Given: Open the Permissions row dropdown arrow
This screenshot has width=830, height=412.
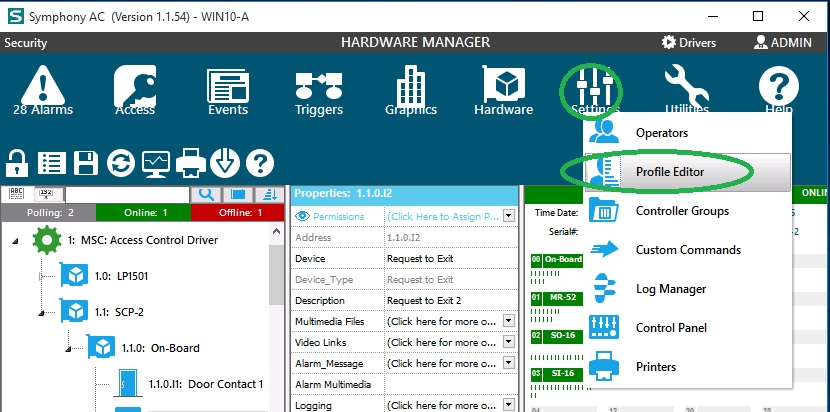Looking at the screenshot, I should pyautogui.click(x=509, y=216).
